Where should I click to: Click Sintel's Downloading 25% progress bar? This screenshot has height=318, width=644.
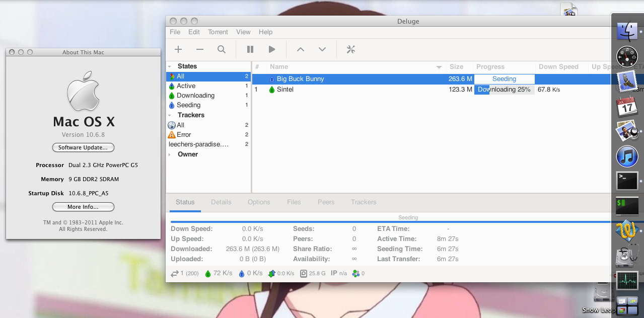click(x=505, y=90)
